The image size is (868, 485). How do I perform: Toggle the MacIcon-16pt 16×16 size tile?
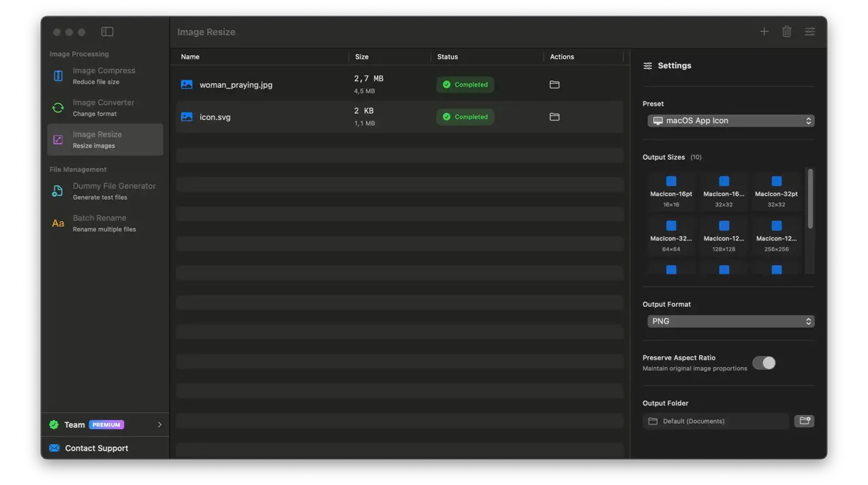pos(671,191)
